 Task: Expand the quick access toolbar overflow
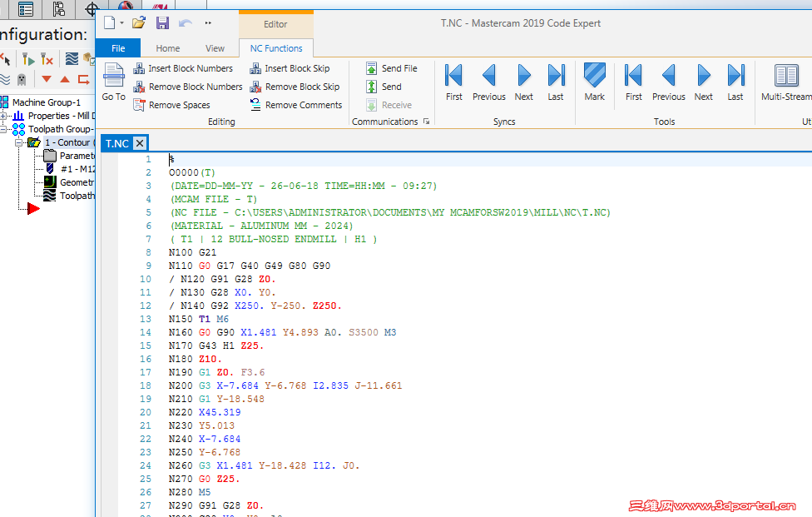(208, 22)
